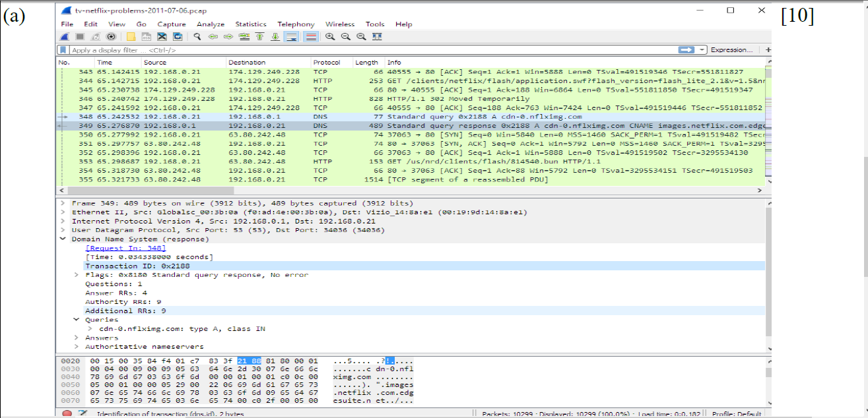Expand the User Datagram Protocol row

tap(63, 230)
